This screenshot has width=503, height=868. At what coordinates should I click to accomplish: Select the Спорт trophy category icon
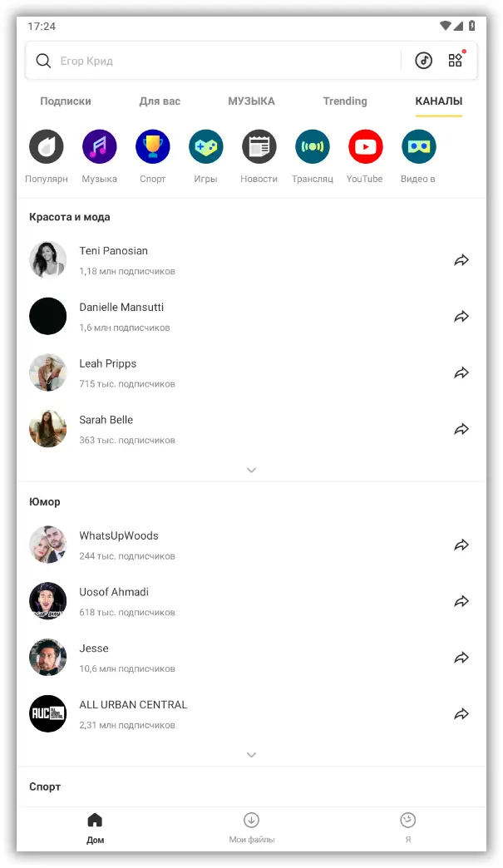click(x=153, y=147)
